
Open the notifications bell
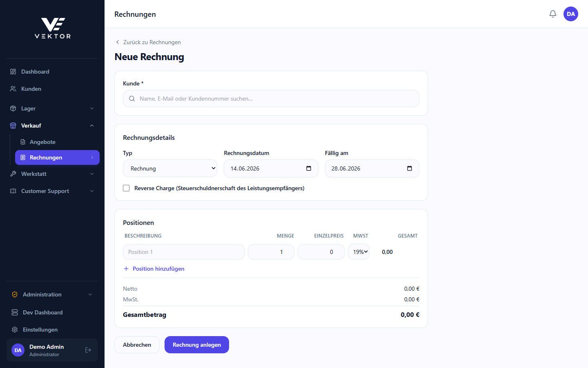pyautogui.click(x=553, y=14)
